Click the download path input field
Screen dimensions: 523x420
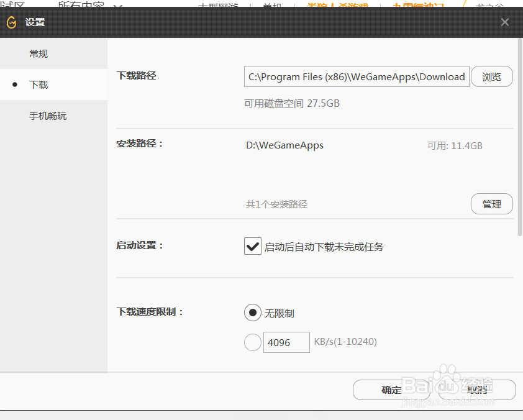[x=357, y=76]
